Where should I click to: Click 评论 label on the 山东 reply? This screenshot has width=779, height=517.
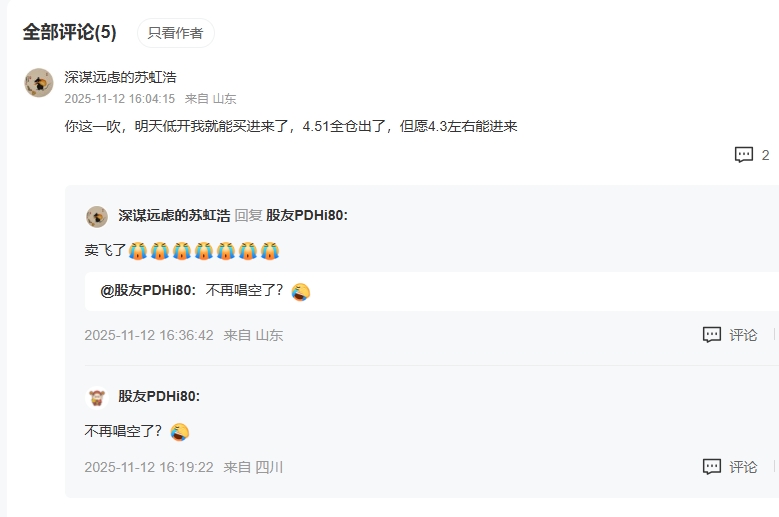click(743, 335)
